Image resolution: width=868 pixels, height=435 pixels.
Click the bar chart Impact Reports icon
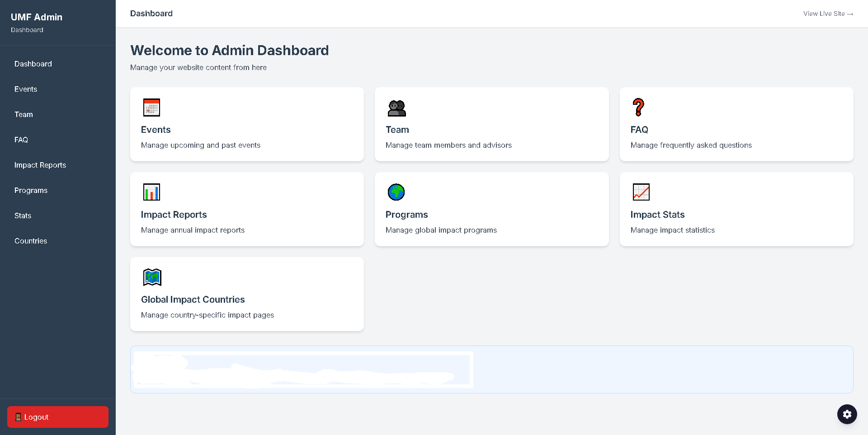tap(151, 192)
